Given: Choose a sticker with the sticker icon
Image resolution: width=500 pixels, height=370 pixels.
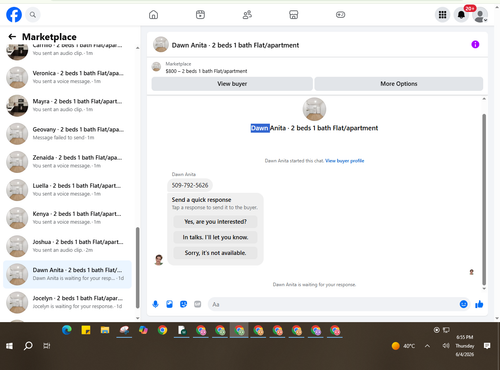Looking at the screenshot, I should [183, 304].
